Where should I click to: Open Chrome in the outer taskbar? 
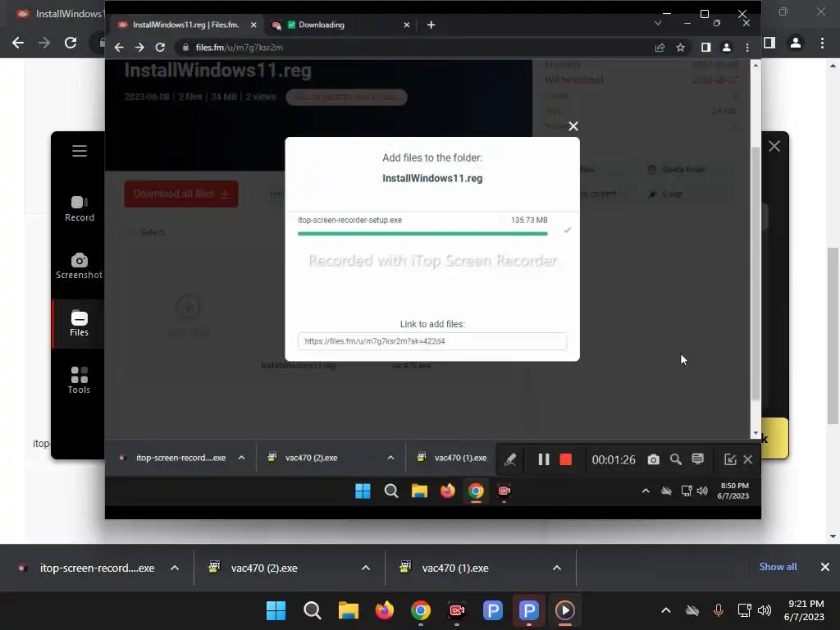pyautogui.click(x=421, y=610)
